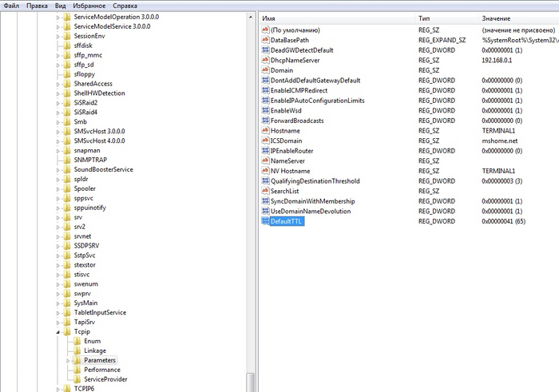The height and width of the screenshot is (392, 559).
Task: Select the sppuinotify key
Action: pyautogui.click(x=89, y=208)
